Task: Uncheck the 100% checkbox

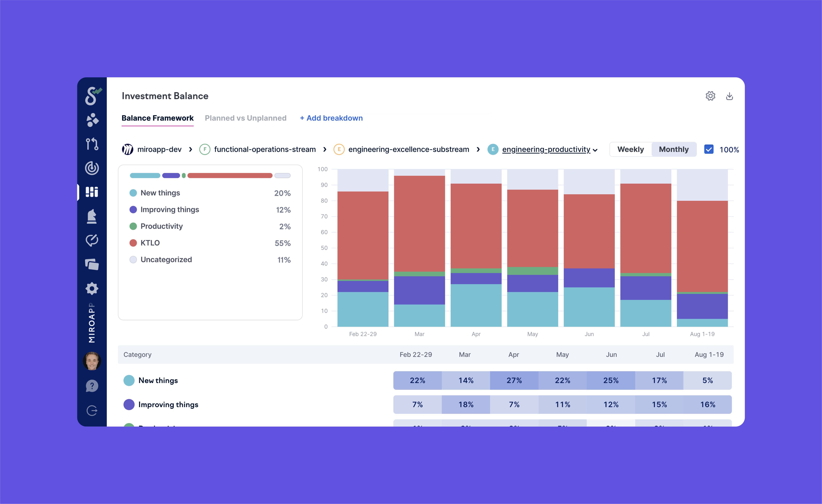Action: pyautogui.click(x=709, y=149)
